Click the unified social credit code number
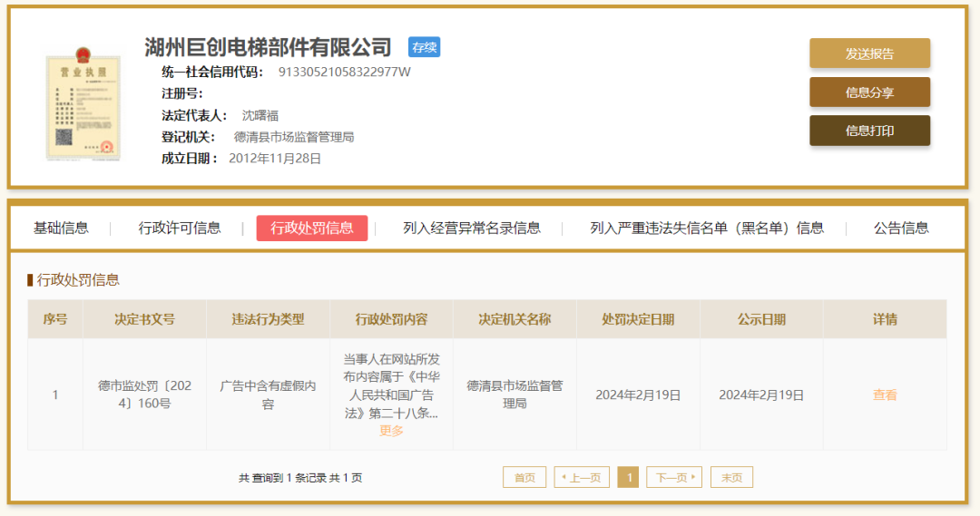This screenshot has width=980, height=516. [344, 72]
